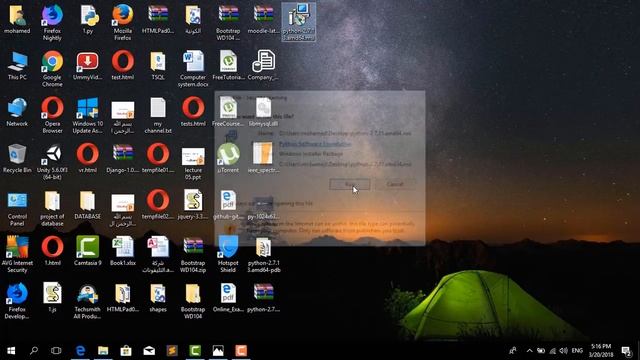Open File Explorer from taskbar
Screen dimensions: 640x360
point(103,351)
